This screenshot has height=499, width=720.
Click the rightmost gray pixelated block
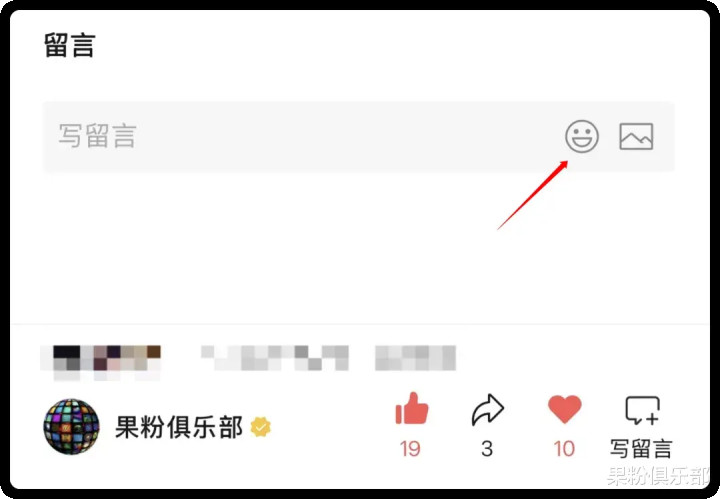tap(415, 358)
